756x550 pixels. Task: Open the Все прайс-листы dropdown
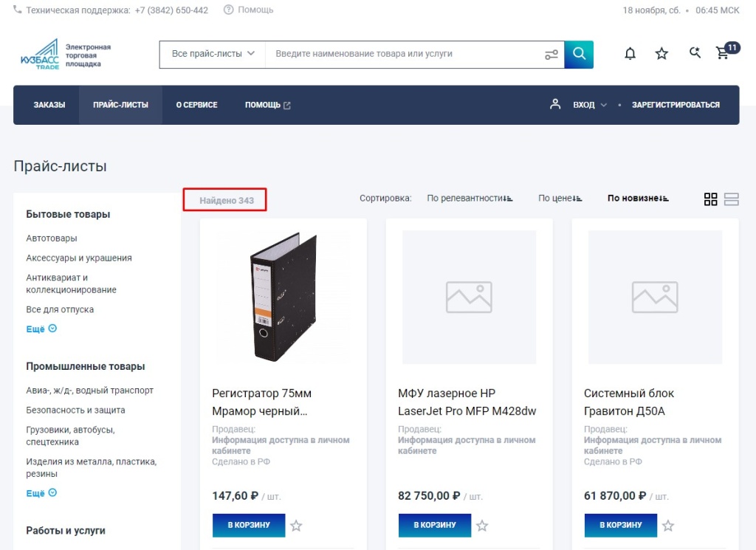[213, 54]
